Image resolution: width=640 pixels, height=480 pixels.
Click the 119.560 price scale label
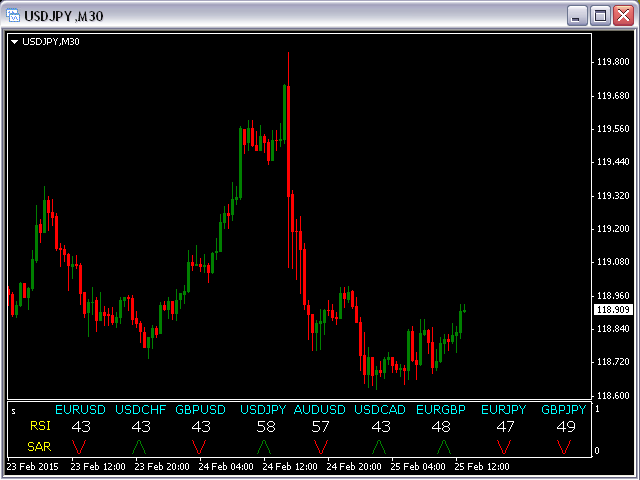(613, 129)
